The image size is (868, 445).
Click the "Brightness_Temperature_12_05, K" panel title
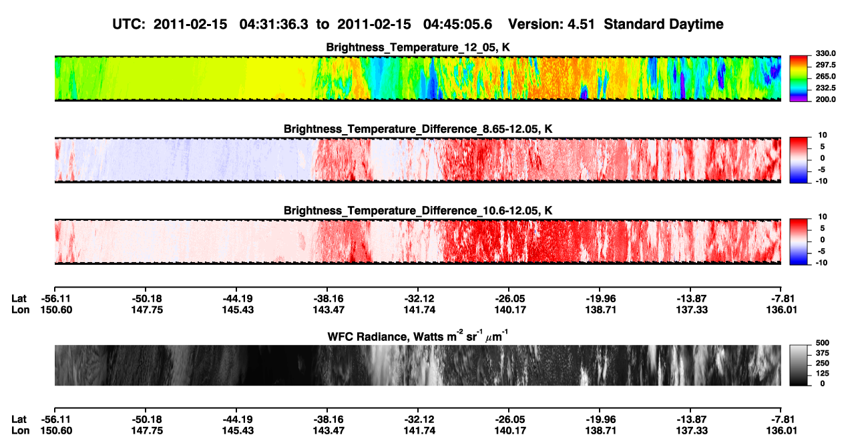pos(418,47)
